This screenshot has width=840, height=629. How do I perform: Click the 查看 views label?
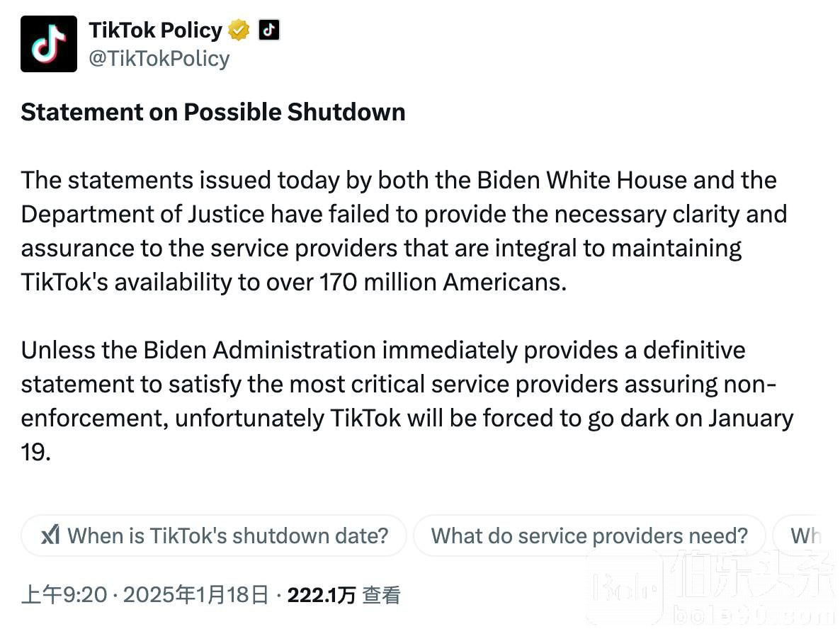pos(381,595)
